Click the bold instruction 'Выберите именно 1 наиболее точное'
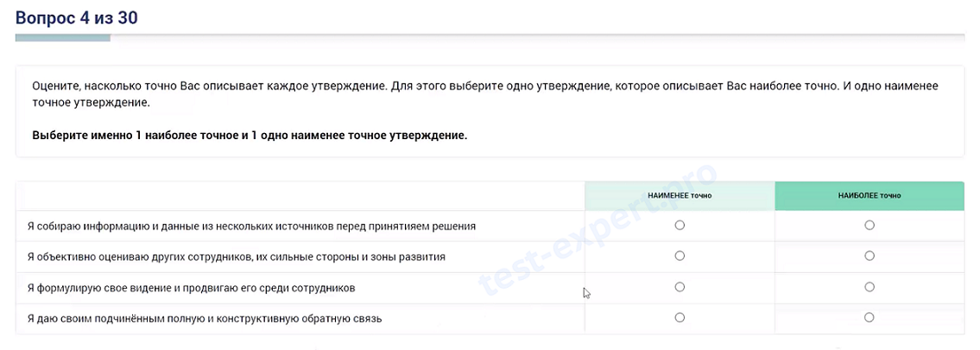The height and width of the screenshot is (350, 980). click(250, 136)
